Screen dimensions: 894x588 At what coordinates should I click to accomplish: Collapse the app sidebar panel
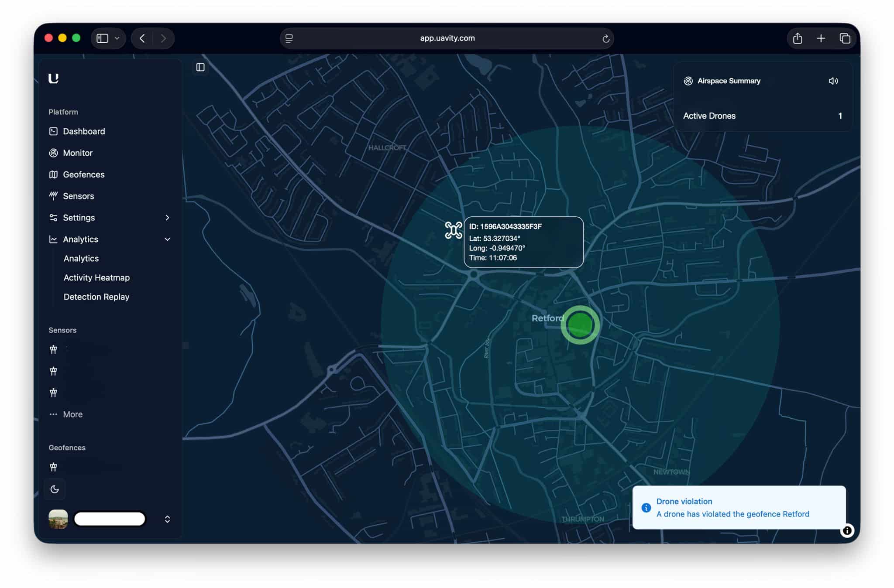(x=200, y=67)
